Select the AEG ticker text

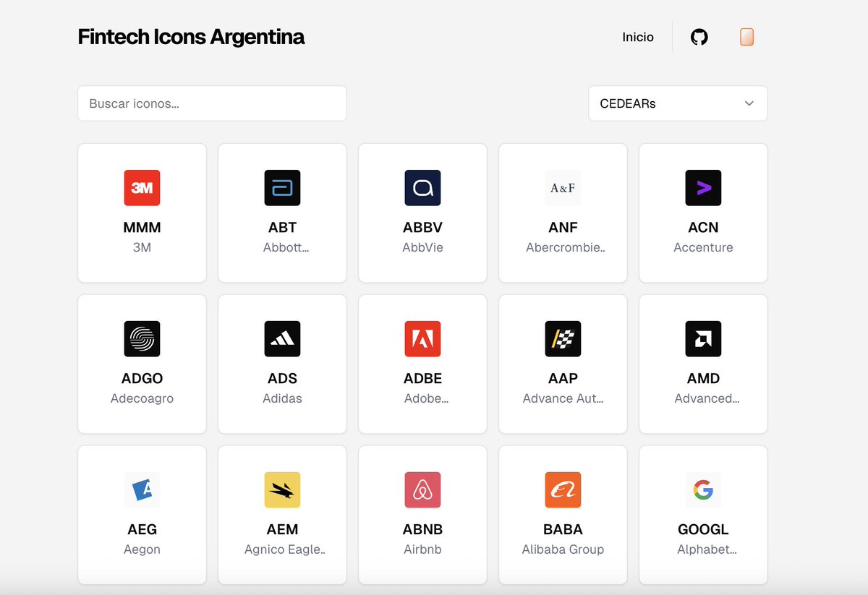(142, 530)
